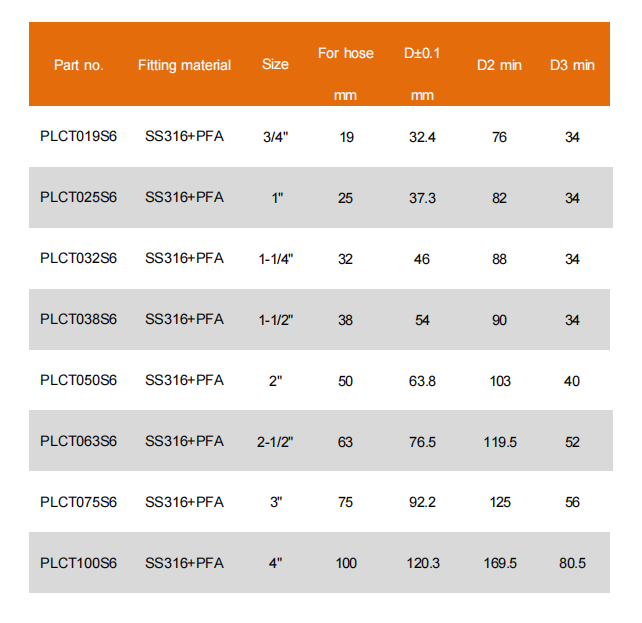
Task: Select the 2-1/2" size cell
Action: pyautogui.click(x=276, y=441)
